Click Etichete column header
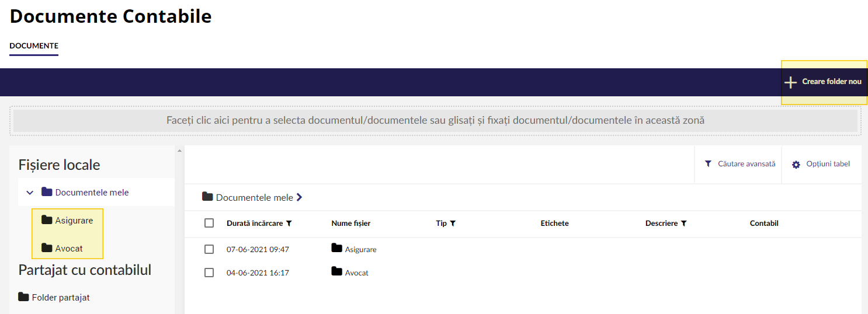Screen dimensions: 868x314 [x=554, y=223]
